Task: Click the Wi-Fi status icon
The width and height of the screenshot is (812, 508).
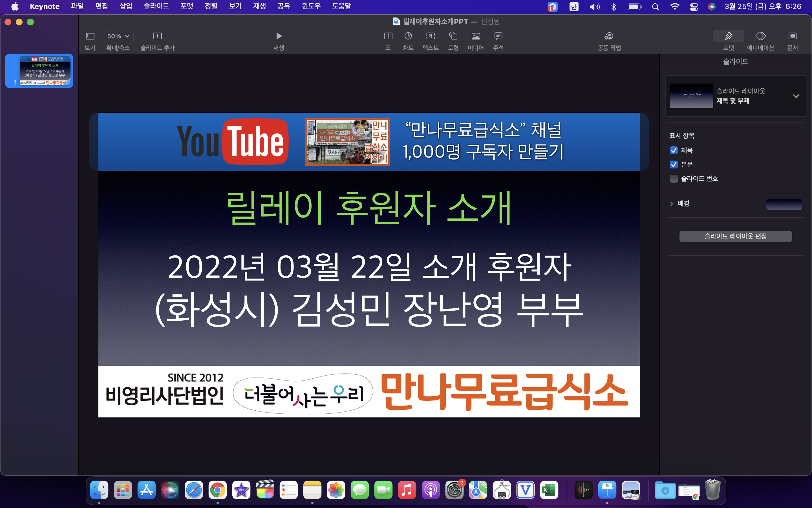Action: coord(675,7)
